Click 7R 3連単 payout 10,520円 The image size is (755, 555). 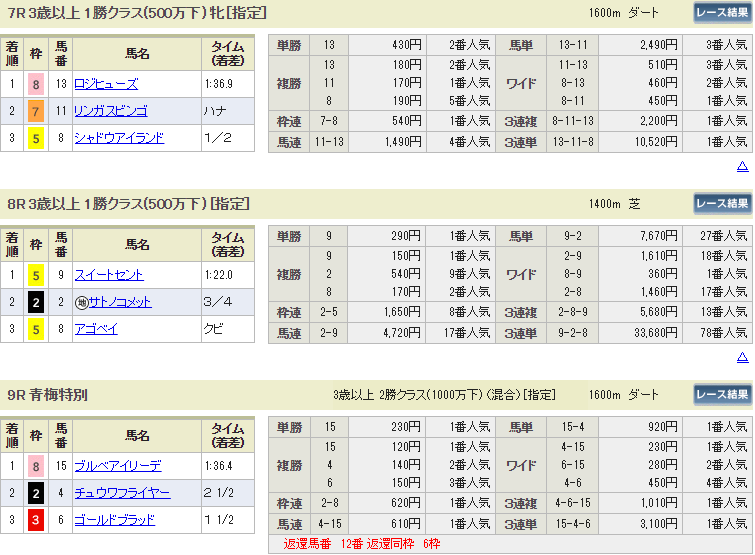pos(656,142)
